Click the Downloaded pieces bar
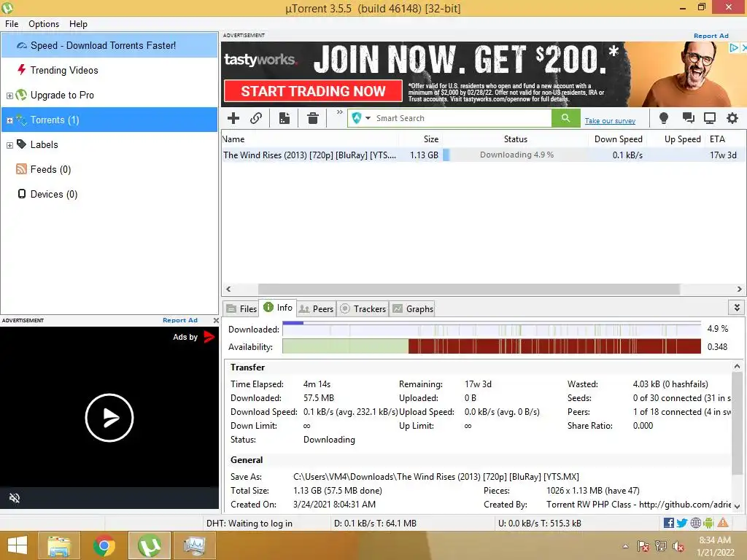 (492, 329)
